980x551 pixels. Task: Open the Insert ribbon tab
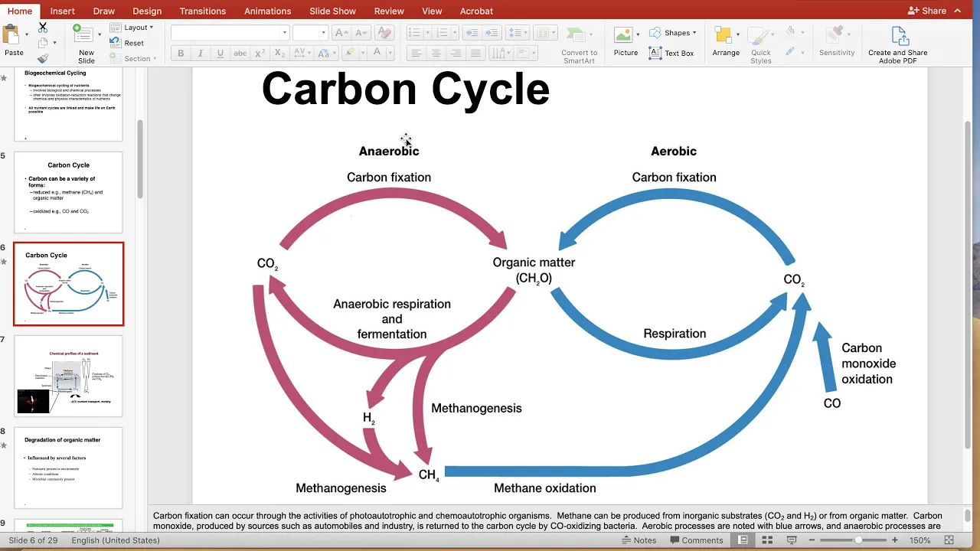coord(62,11)
